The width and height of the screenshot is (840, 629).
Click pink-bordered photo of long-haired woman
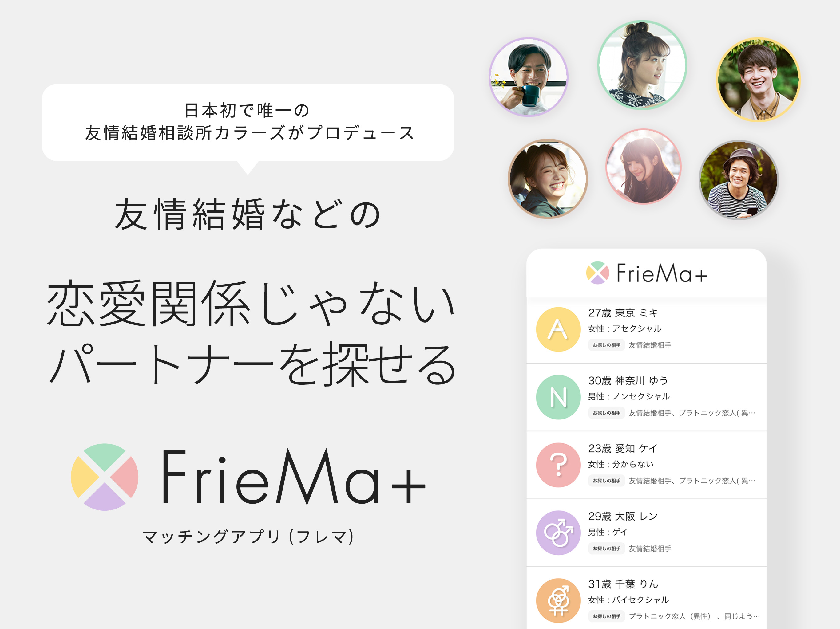[643, 166]
